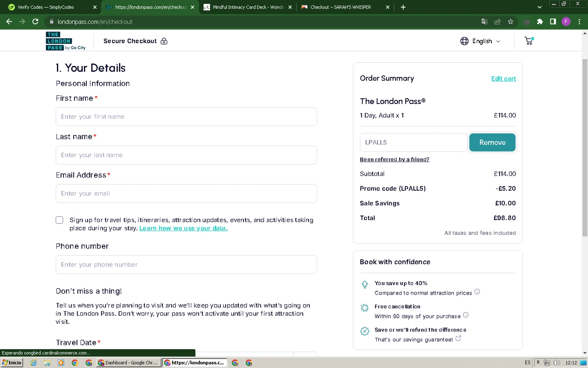Click info icon beside 90 days cancellation

[x=466, y=315]
